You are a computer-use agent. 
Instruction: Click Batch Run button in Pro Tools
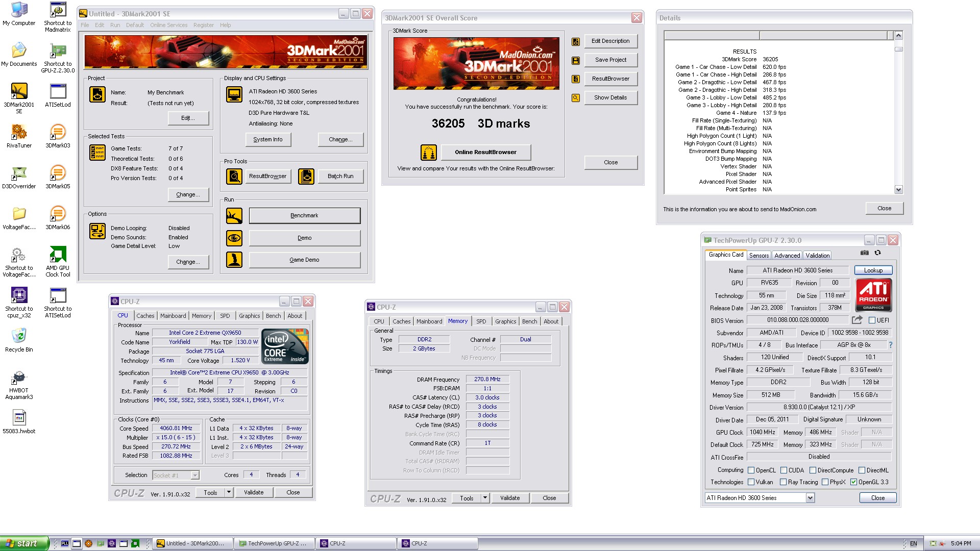340,176
